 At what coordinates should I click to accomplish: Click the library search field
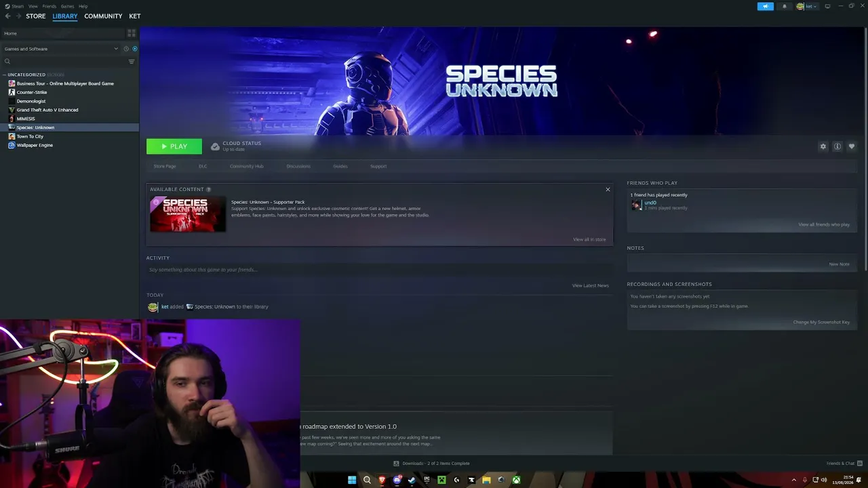(x=64, y=62)
